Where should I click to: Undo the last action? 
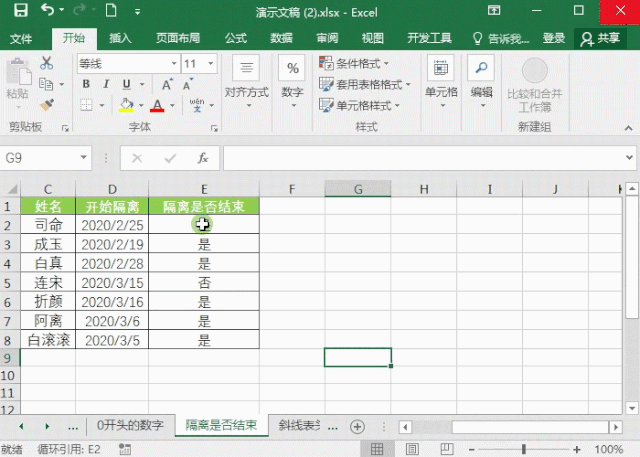coord(47,10)
